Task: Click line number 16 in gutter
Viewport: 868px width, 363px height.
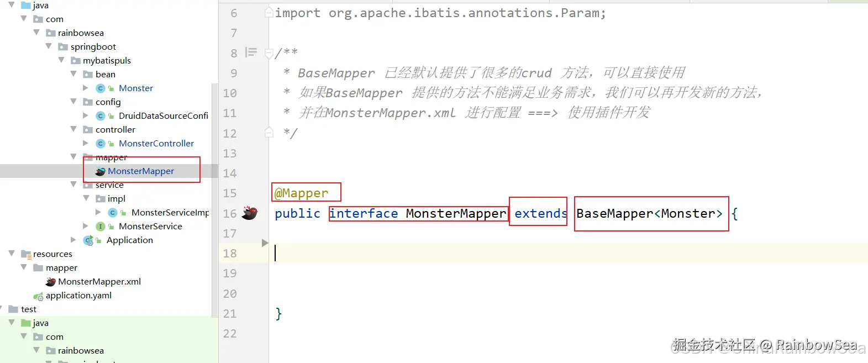Action: coord(230,213)
